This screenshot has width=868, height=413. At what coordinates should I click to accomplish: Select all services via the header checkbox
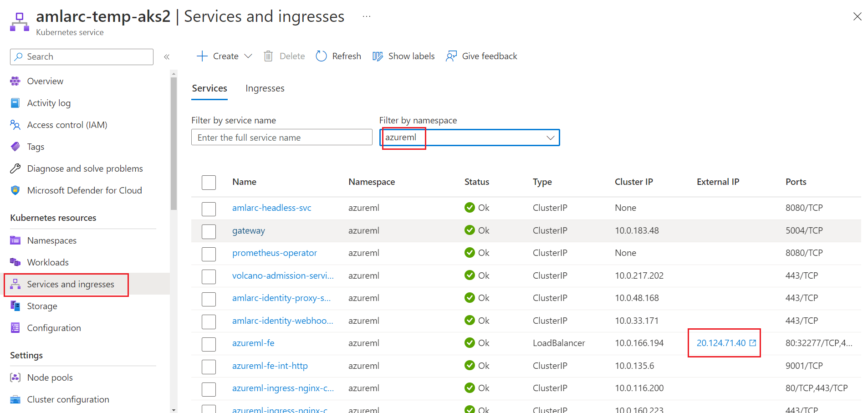[x=209, y=182]
